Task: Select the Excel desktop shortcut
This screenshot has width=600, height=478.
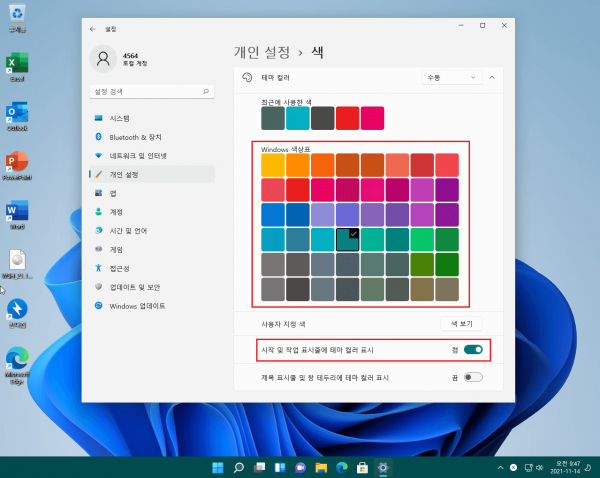Action: click(17, 67)
